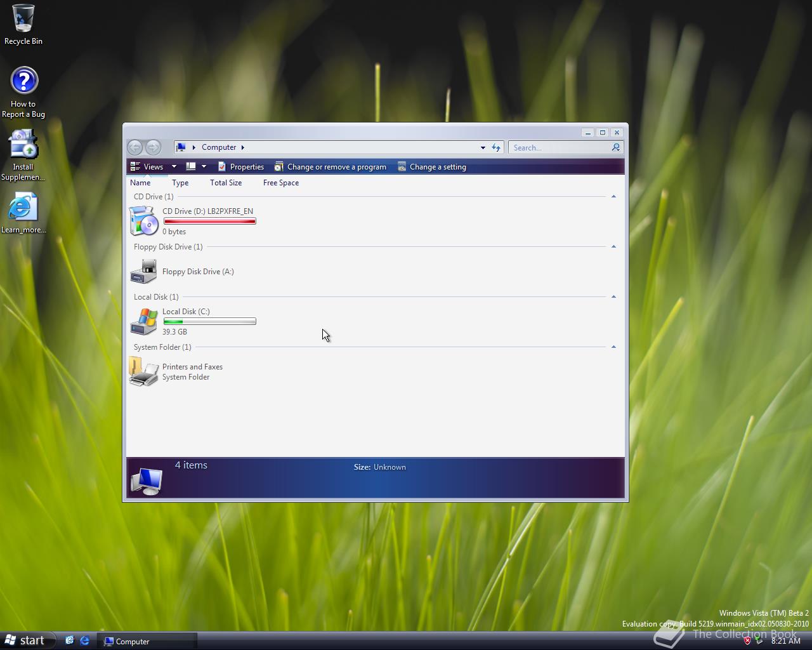The width and height of the screenshot is (812, 650).
Task: Click the '4 items' text in details pane
Action: click(x=191, y=465)
